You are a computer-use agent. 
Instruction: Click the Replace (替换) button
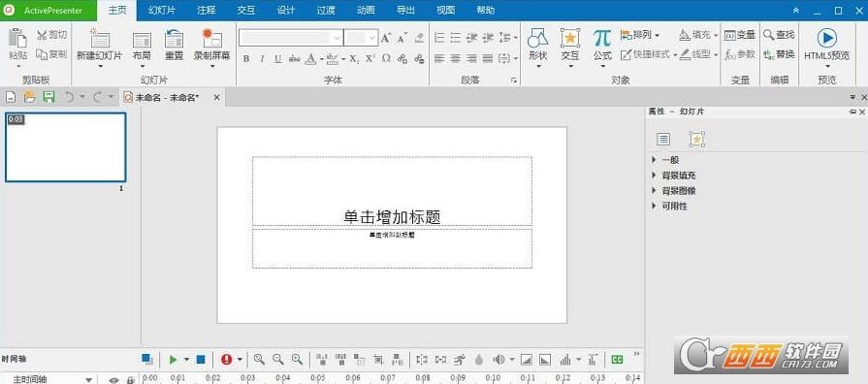coord(779,54)
